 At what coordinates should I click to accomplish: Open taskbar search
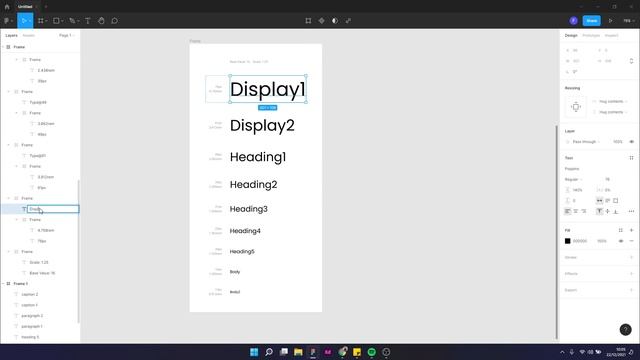269,352
